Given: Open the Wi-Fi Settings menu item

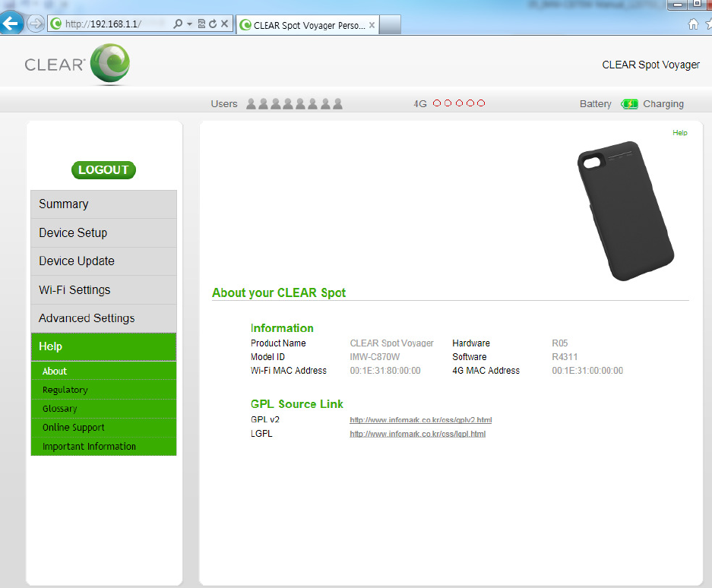Looking at the screenshot, I should pyautogui.click(x=103, y=289).
